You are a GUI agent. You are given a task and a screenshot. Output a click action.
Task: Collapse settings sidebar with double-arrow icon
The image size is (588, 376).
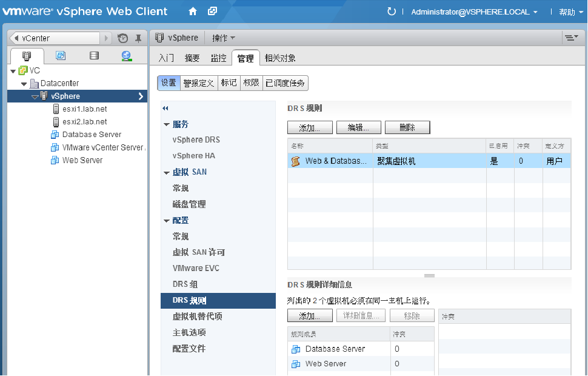coord(165,109)
